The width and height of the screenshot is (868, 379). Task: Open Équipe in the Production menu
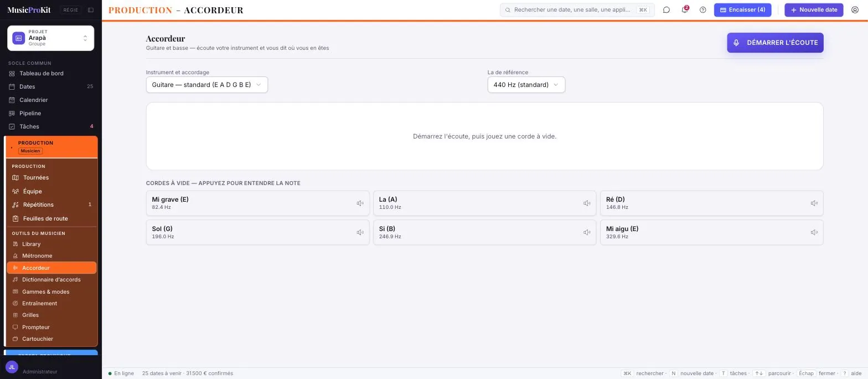[52, 191]
